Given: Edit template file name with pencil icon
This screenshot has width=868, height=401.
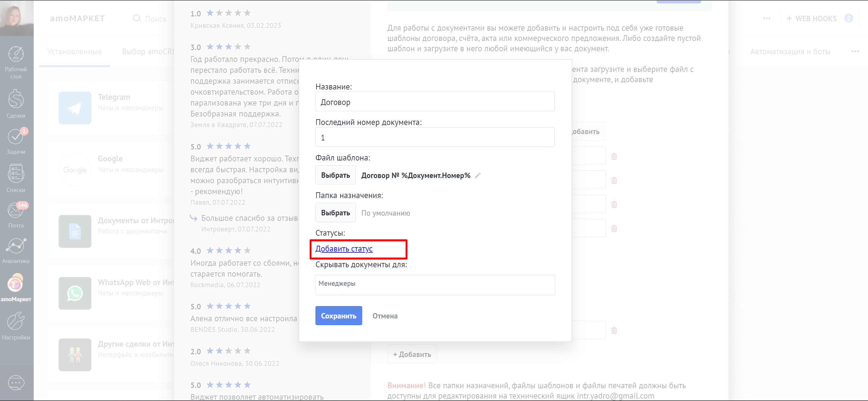Looking at the screenshot, I should [478, 175].
